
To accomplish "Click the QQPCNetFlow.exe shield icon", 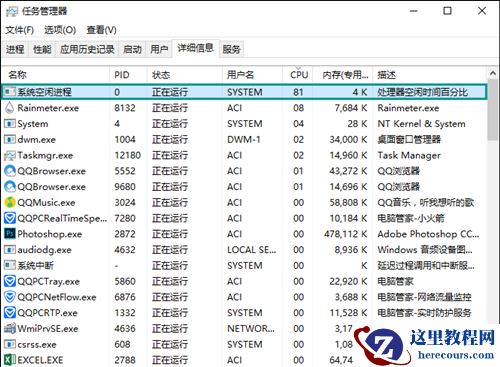I will point(10,297).
